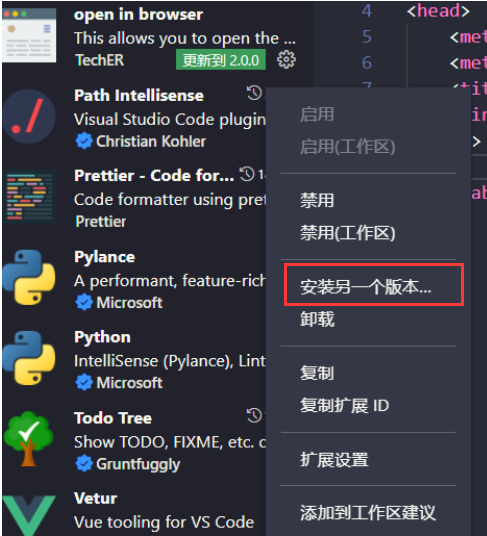Click the <head> tag in the editor
Screen dimensions: 487x536
(x=438, y=11)
